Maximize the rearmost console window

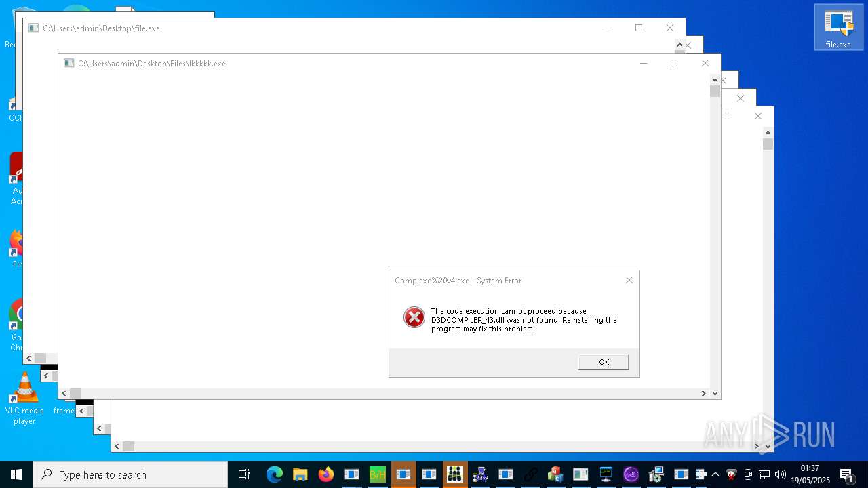pyautogui.click(x=727, y=116)
